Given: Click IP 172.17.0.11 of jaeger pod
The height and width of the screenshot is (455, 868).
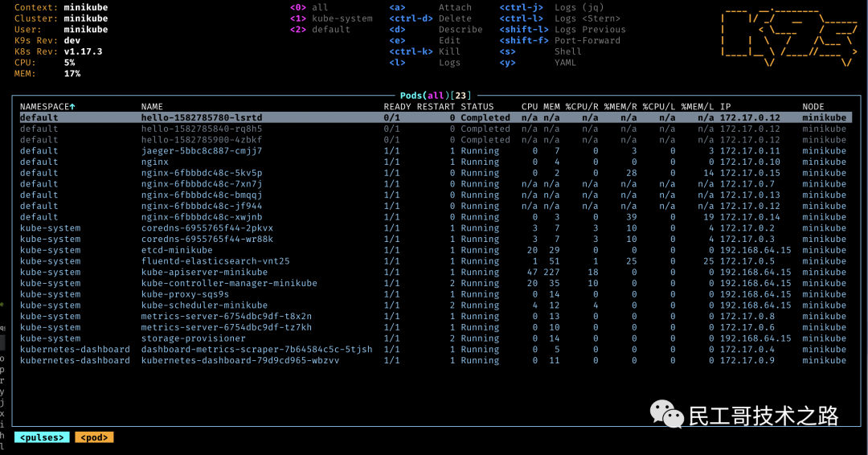Looking at the screenshot, I should [750, 150].
